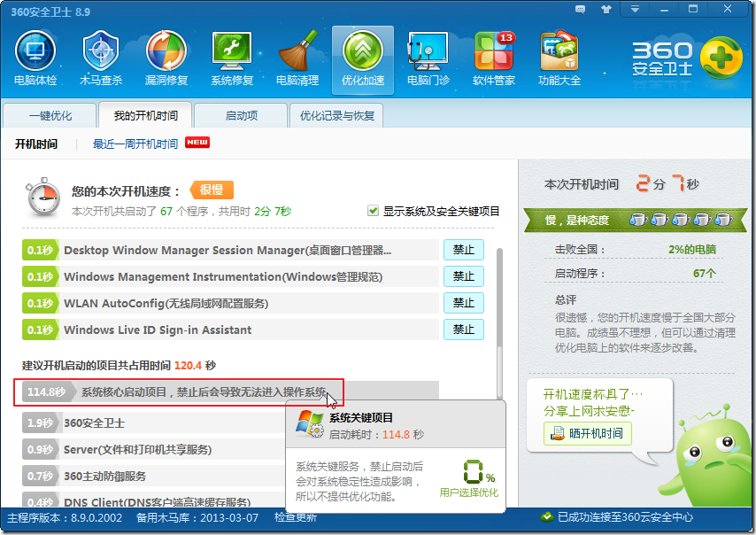Disable Windows Management Instrumentation

click(463, 276)
